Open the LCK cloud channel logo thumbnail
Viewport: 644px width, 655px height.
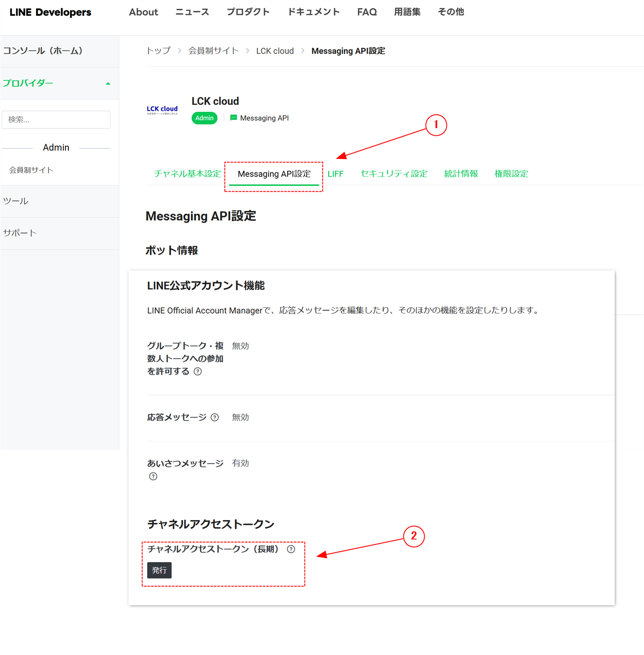point(162,110)
